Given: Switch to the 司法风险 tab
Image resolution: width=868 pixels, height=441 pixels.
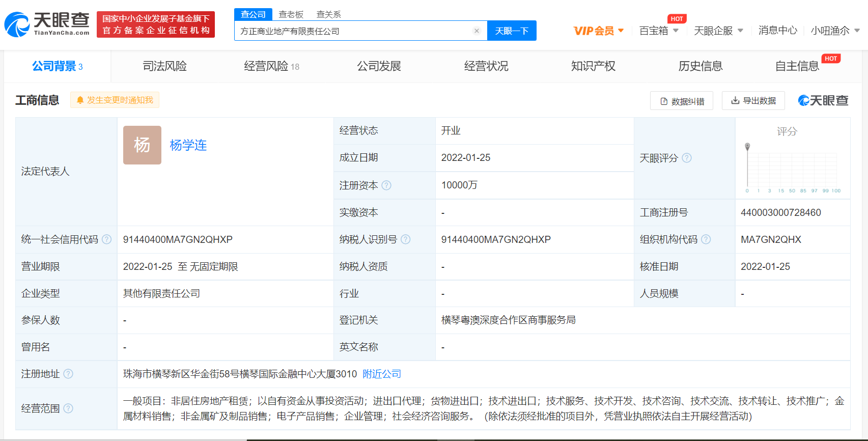Looking at the screenshot, I should coord(164,66).
